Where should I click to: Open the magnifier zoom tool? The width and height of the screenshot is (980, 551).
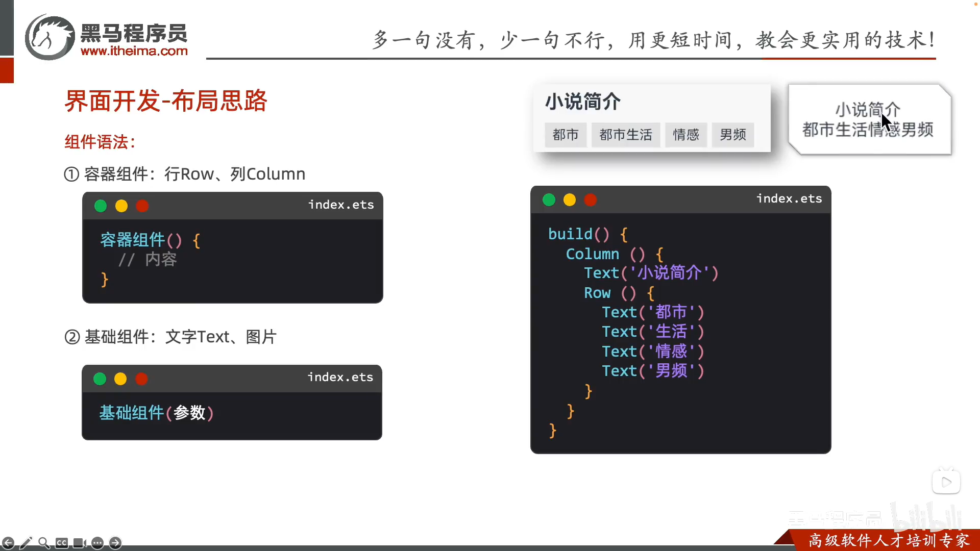click(x=44, y=543)
